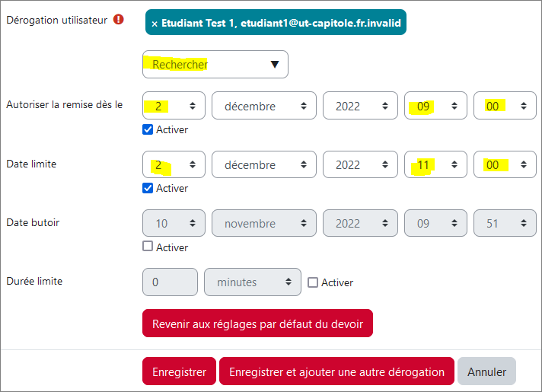Viewport: 542px width, 392px height.
Task: Click Revenir aux réglages par défaut du devoir
Action: coord(257,323)
